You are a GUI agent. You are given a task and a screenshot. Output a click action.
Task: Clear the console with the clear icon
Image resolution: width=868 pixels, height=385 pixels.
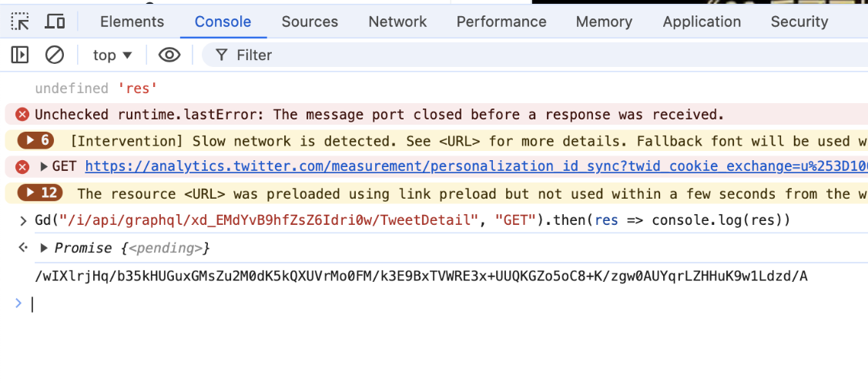(55, 55)
